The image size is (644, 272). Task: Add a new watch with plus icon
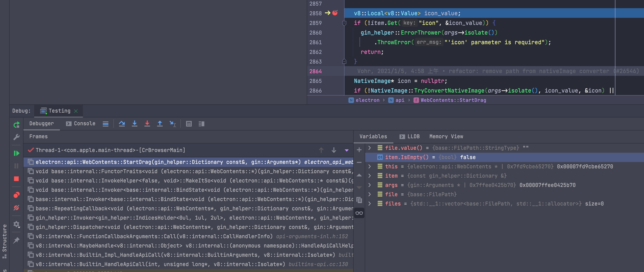(359, 150)
